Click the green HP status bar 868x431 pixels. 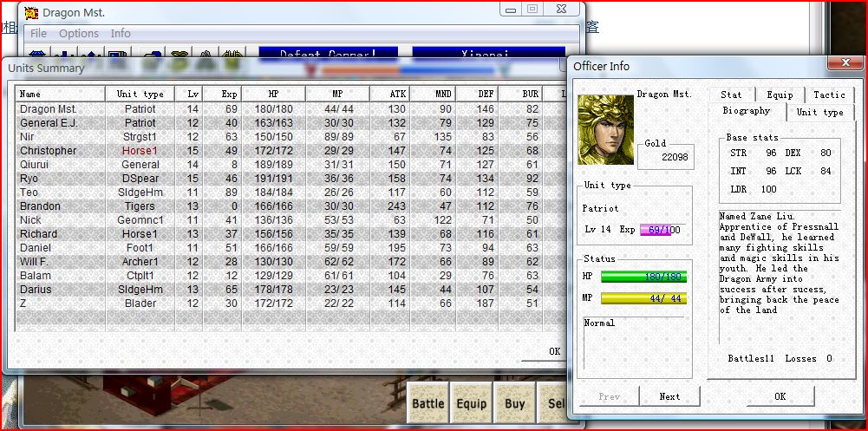coord(643,277)
